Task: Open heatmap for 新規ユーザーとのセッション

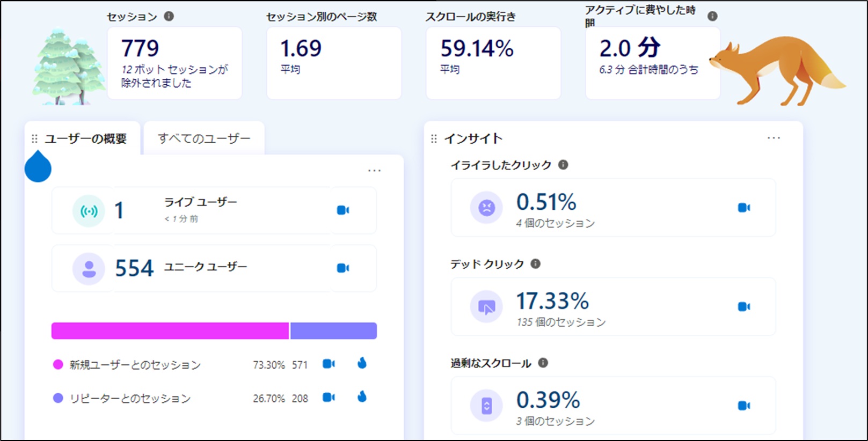Action: 362,364
